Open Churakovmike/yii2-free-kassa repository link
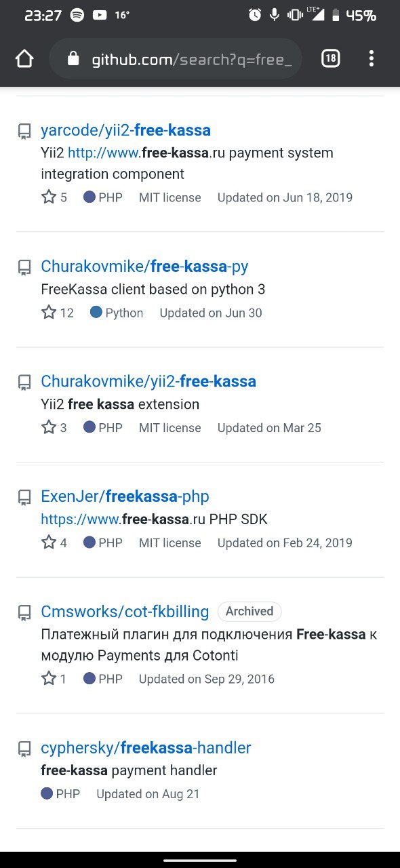 point(148,382)
